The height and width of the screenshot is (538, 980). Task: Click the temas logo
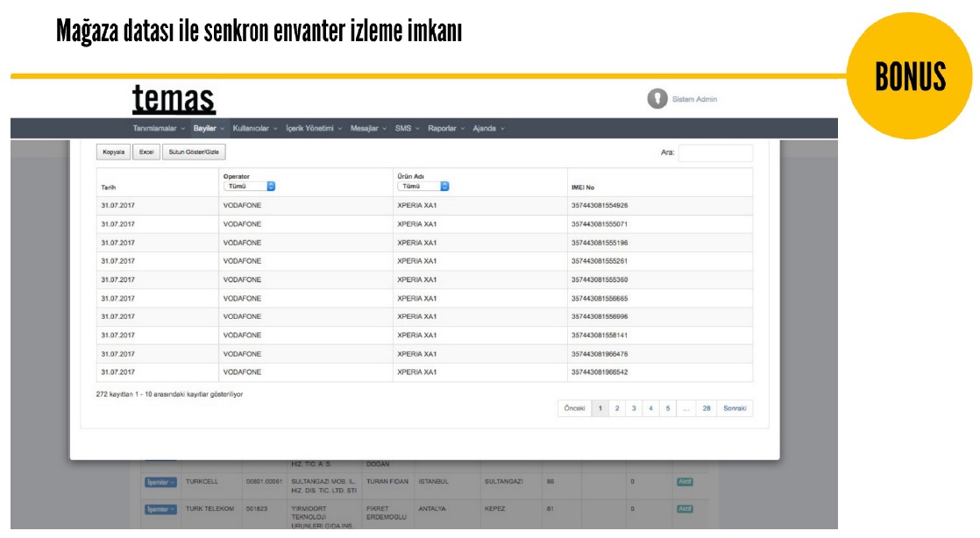(174, 99)
